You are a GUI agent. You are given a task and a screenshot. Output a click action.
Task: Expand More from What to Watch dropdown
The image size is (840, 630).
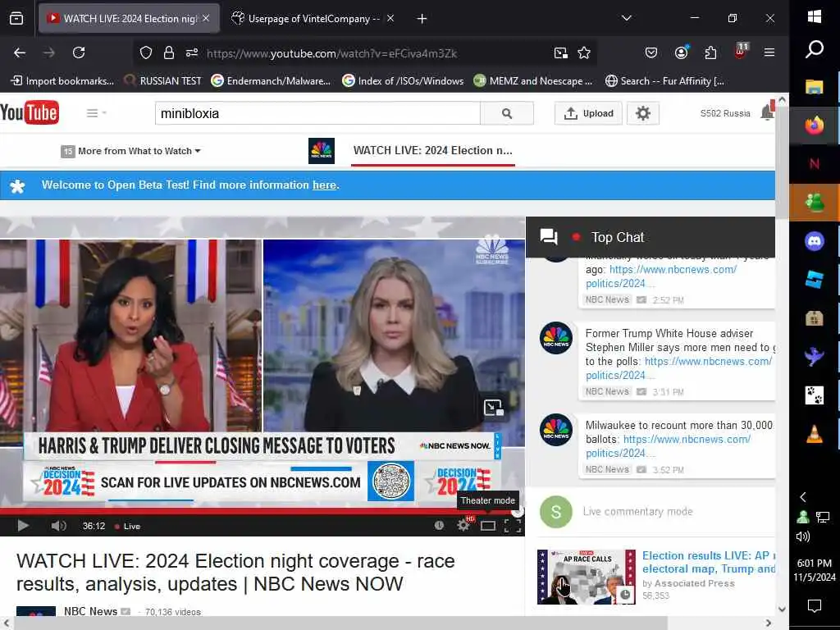click(131, 151)
